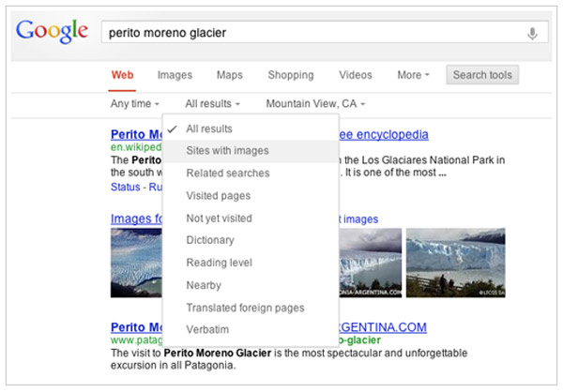Screen dimensions: 563x392
Task: Open the Any time filter dropdown
Action: click(x=134, y=104)
